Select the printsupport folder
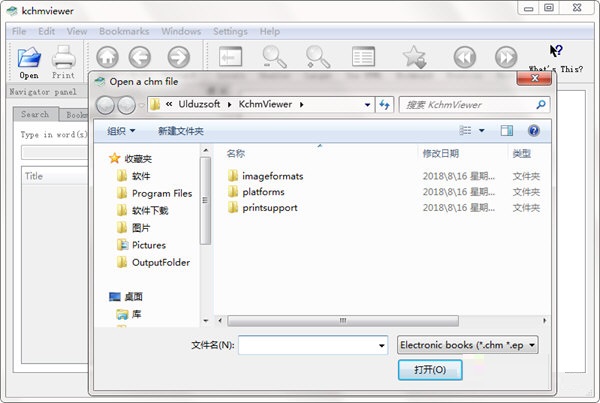Image resolution: width=600 pixels, height=403 pixels. (263, 207)
